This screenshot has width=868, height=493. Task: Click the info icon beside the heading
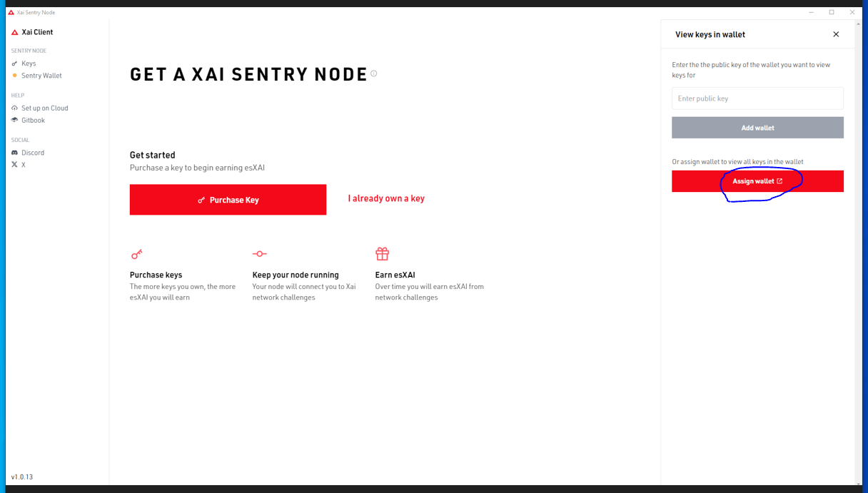tap(373, 73)
